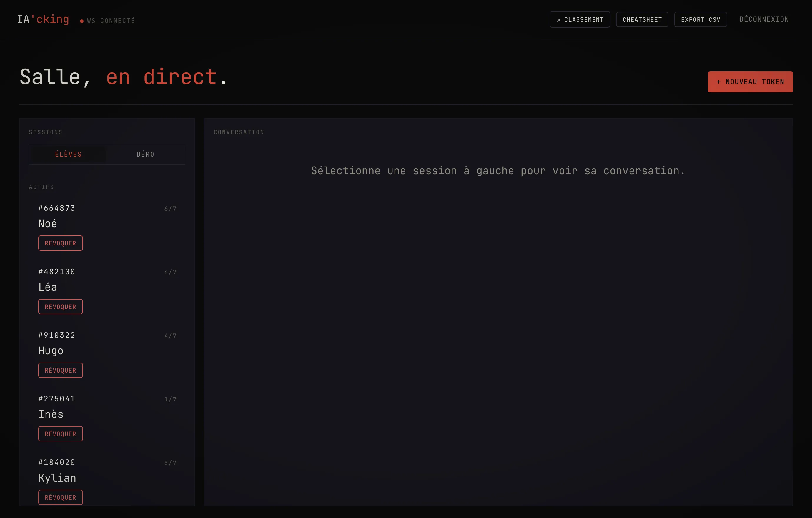Click the Déconnexion link
The image size is (812, 518).
click(x=764, y=19)
